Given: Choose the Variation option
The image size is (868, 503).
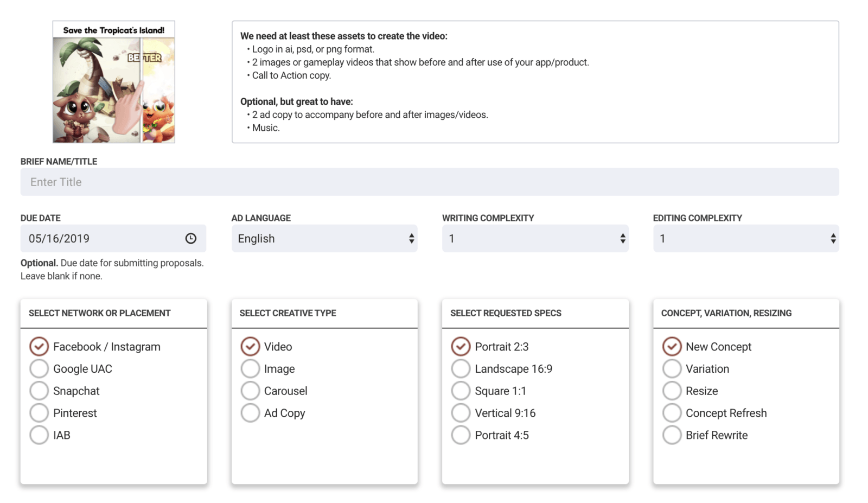Looking at the screenshot, I should click(x=672, y=368).
